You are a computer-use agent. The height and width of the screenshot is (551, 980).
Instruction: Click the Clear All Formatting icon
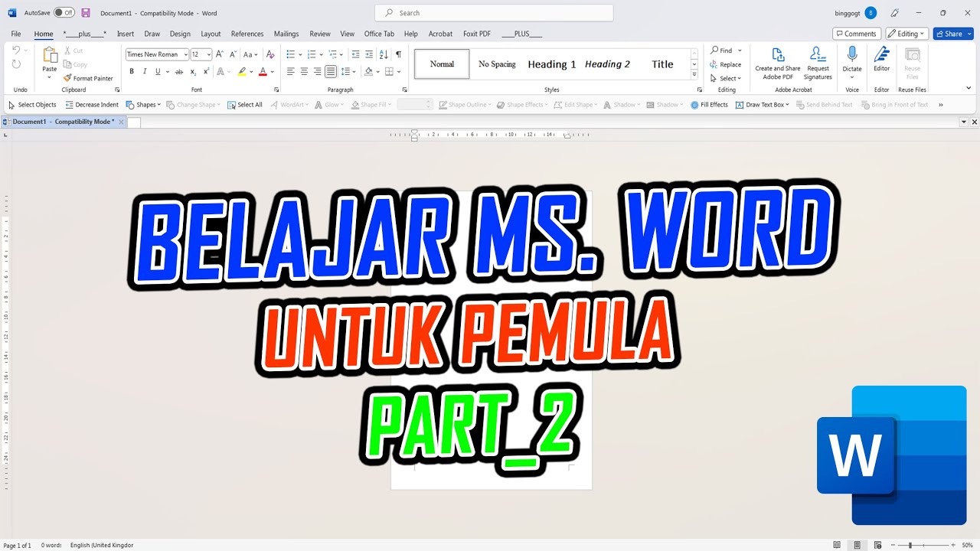[x=270, y=54]
